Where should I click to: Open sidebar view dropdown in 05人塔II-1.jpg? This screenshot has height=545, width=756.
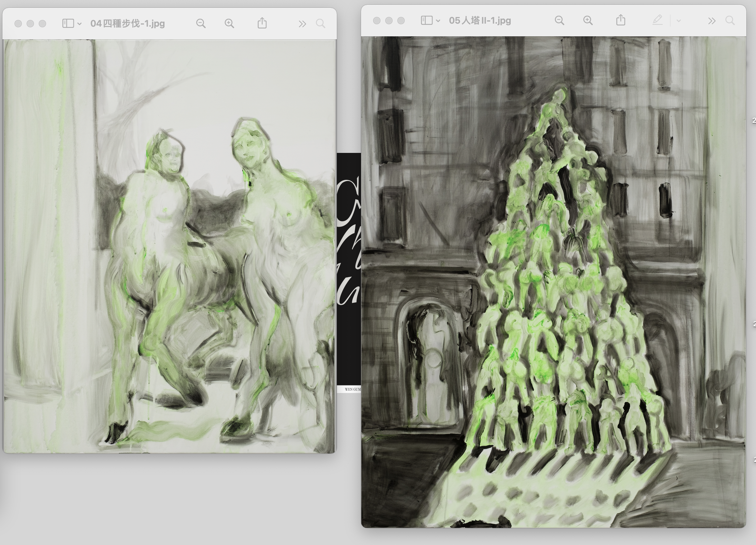click(x=438, y=21)
